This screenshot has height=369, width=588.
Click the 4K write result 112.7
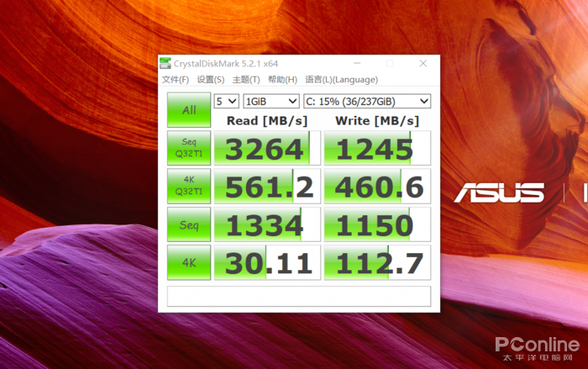tap(377, 262)
